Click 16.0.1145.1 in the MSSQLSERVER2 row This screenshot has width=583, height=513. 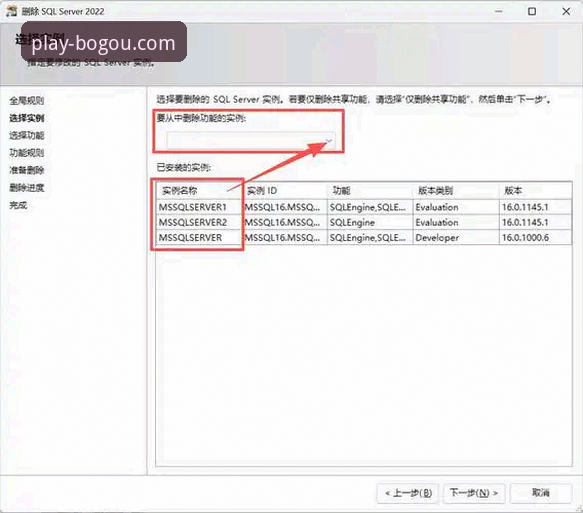pos(535,222)
